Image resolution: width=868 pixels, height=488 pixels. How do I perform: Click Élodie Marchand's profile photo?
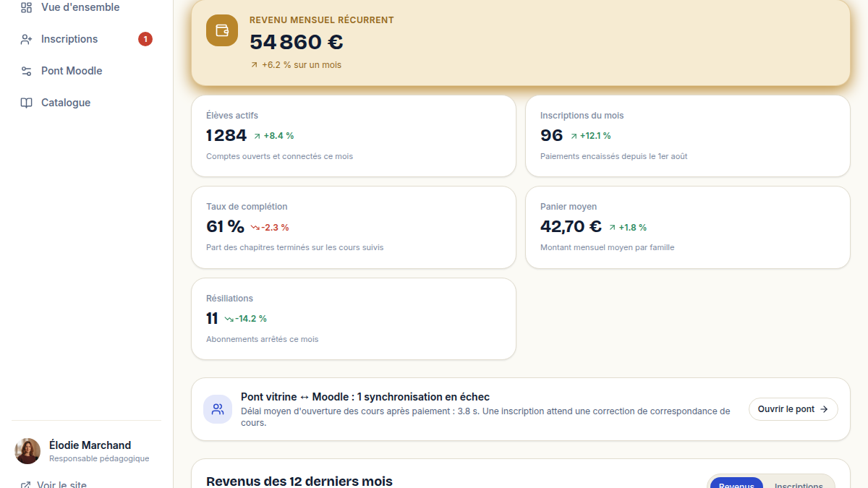click(x=27, y=451)
